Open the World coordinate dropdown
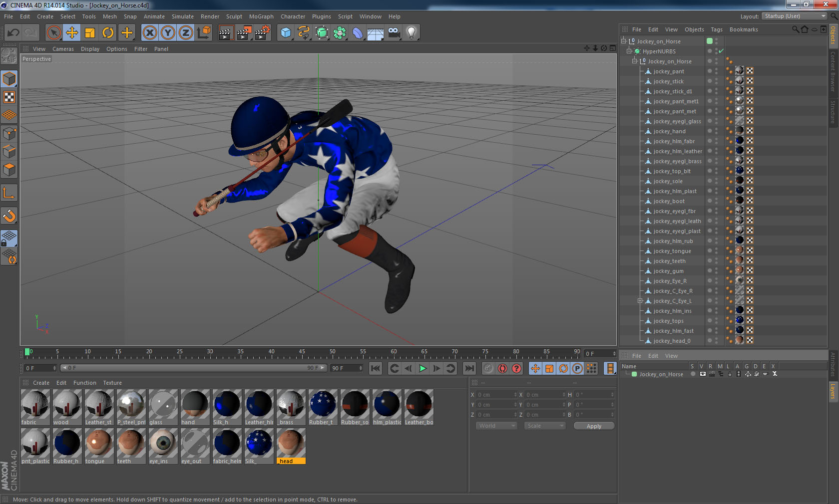 tap(496, 426)
